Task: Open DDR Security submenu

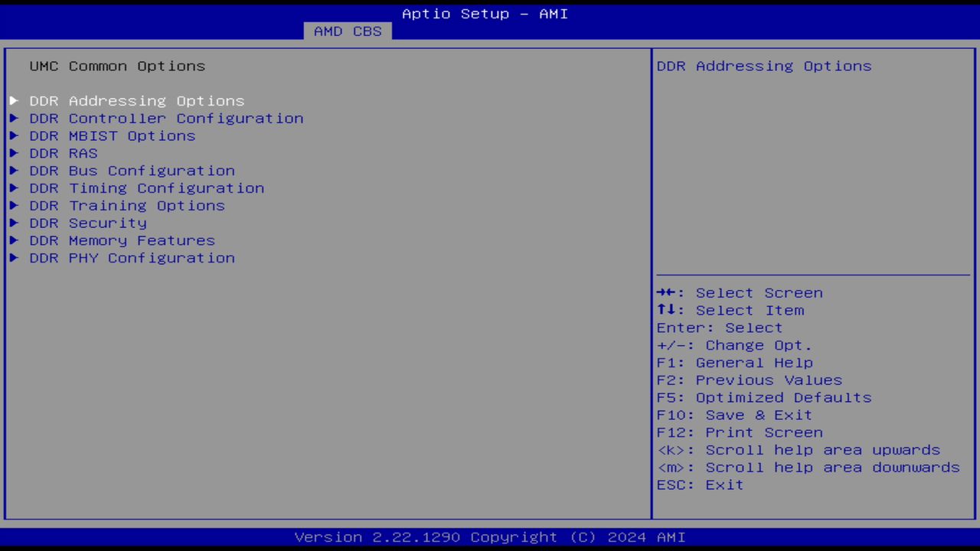Action: [x=88, y=223]
